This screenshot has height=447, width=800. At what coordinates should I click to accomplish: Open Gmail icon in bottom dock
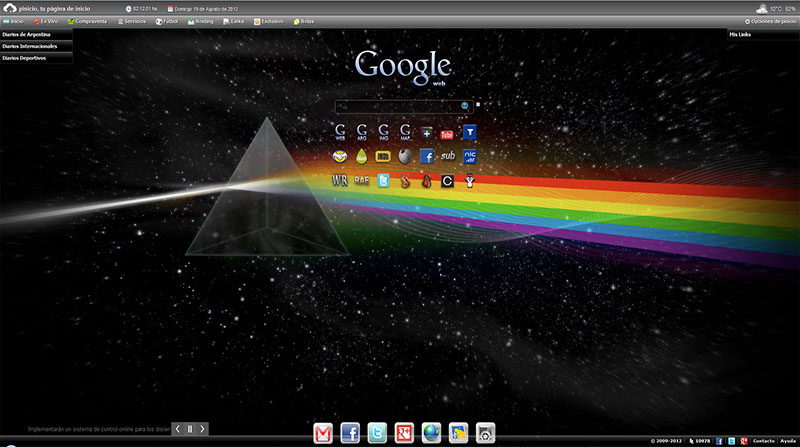323,432
